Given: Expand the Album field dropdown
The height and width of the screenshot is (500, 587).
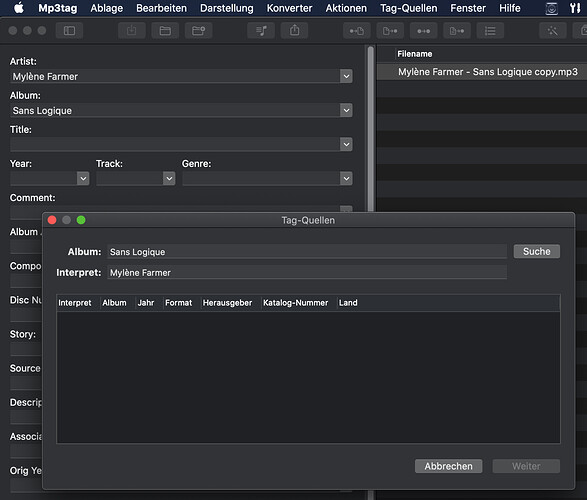Looking at the screenshot, I should pyautogui.click(x=346, y=110).
